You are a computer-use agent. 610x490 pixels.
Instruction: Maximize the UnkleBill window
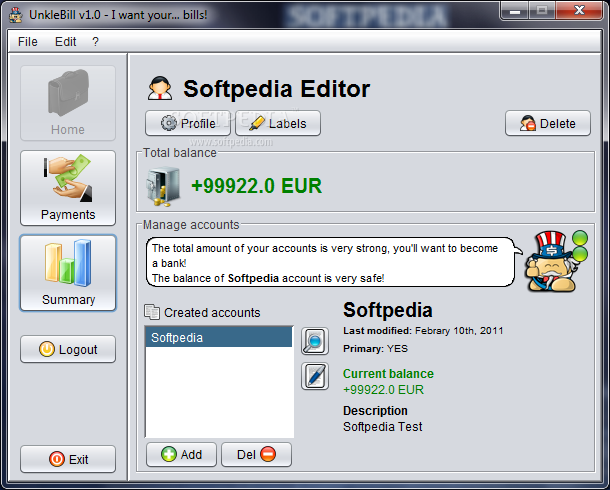(542, 11)
